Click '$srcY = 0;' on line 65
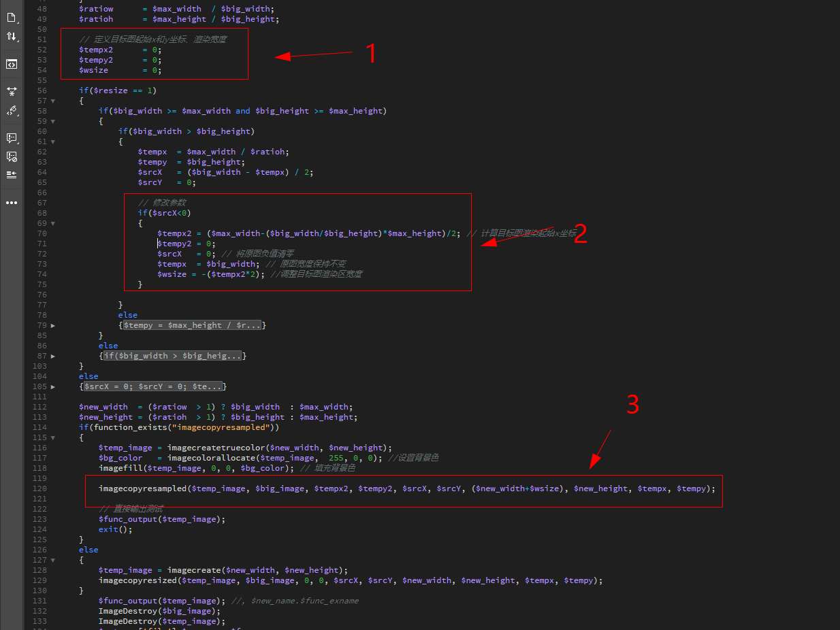 pyautogui.click(x=167, y=182)
